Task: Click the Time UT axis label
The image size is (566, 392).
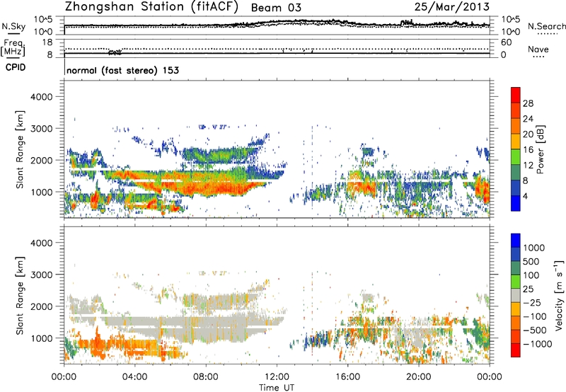Action: click(277, 388)
